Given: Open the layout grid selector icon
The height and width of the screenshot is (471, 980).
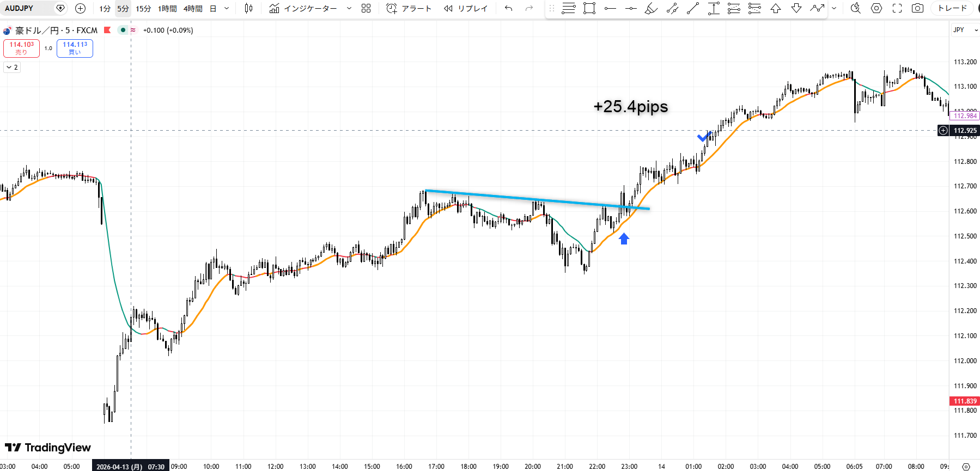Looking at the screenshot, I should (366, 8).
